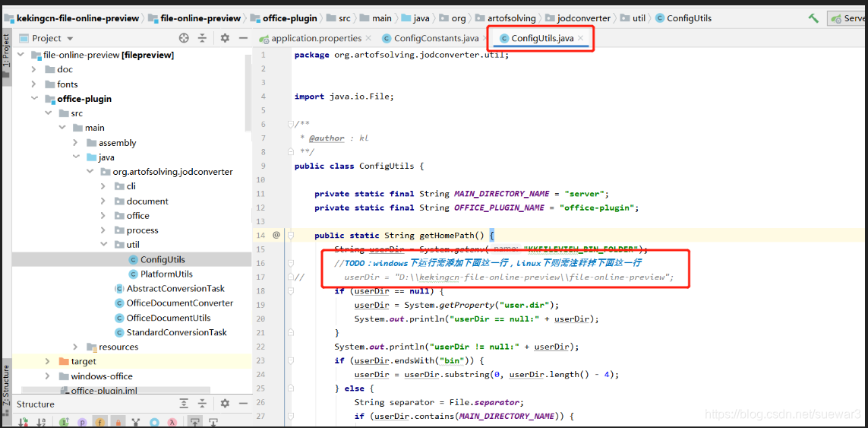Locate the current file in Project tree
Image resolution: width=868 pixels, height=428 pixels.
coord(184,38)
